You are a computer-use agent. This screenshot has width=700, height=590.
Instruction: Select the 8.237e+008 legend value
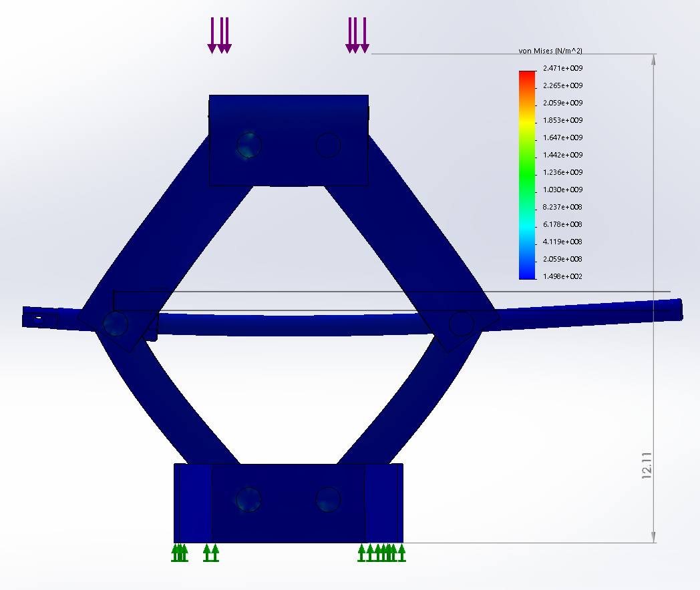(562, 207)
